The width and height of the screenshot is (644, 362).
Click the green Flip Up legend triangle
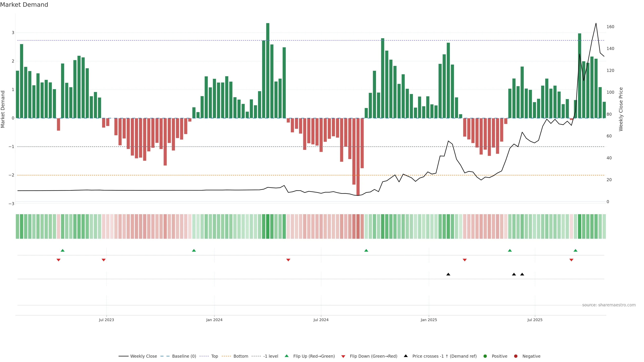point(286,356)
